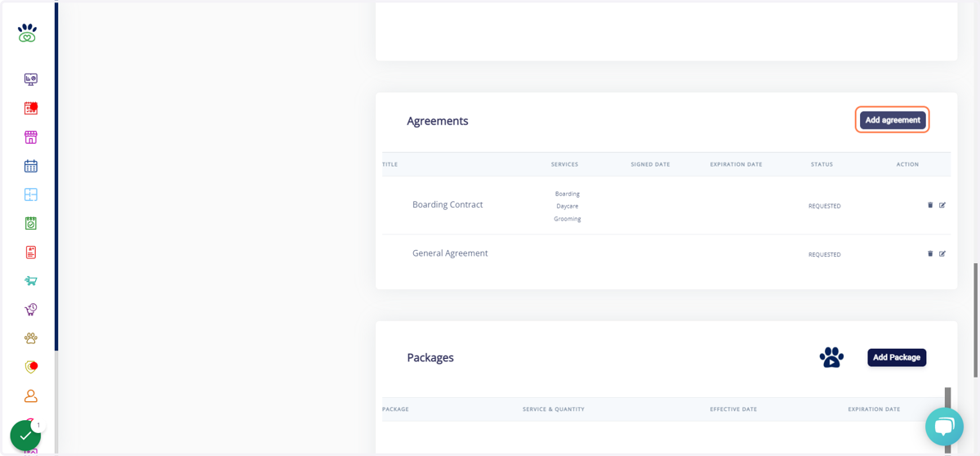Screen dimensions: 980x456
Task: Click the paw video icon beside Add Package
Action: [831, 357]
